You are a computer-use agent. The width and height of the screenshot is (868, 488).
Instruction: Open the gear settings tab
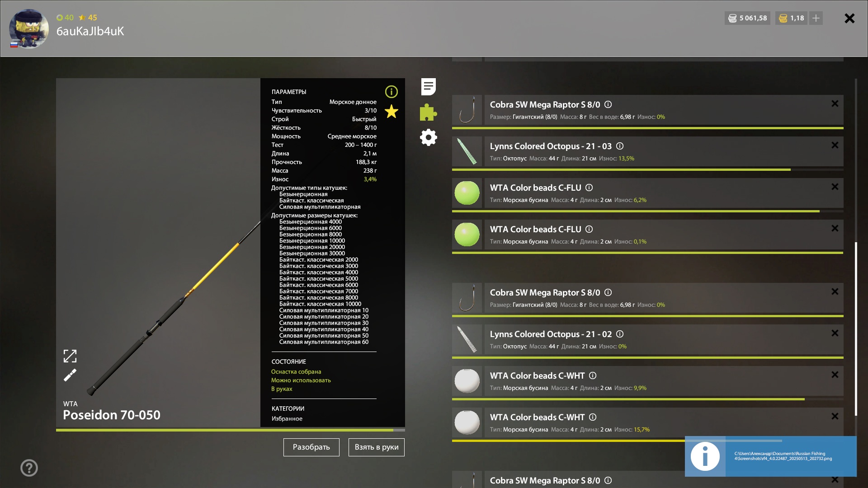point(429,137)
